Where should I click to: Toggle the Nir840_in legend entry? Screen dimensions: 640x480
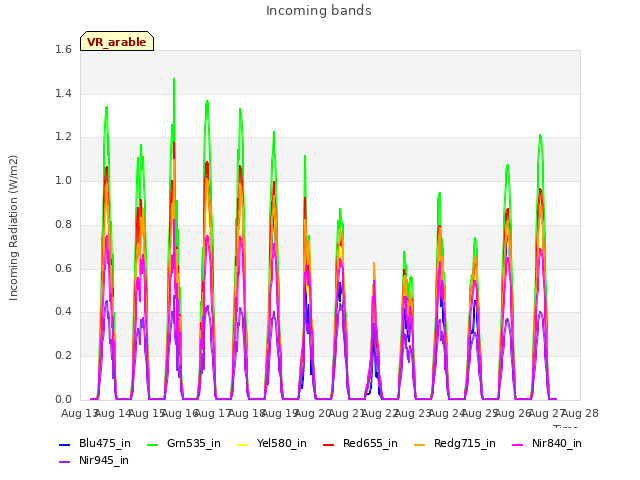click(547, 444)
